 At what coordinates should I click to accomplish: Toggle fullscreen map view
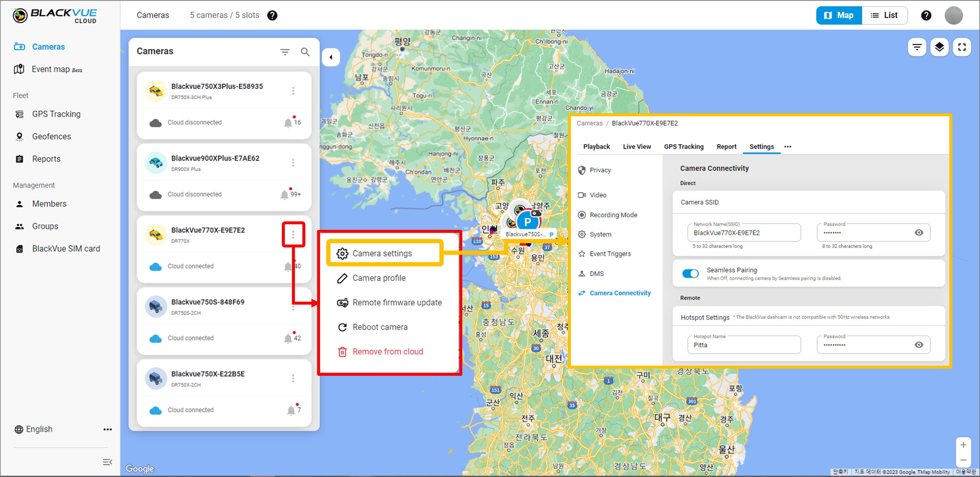click(x=962, y=47)
